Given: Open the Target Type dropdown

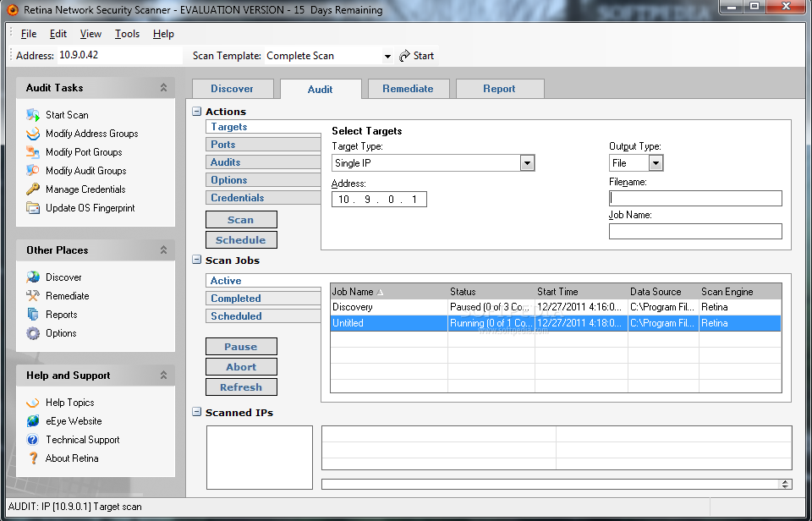Looking at the screenshot, I should click(x=527, y=163).
